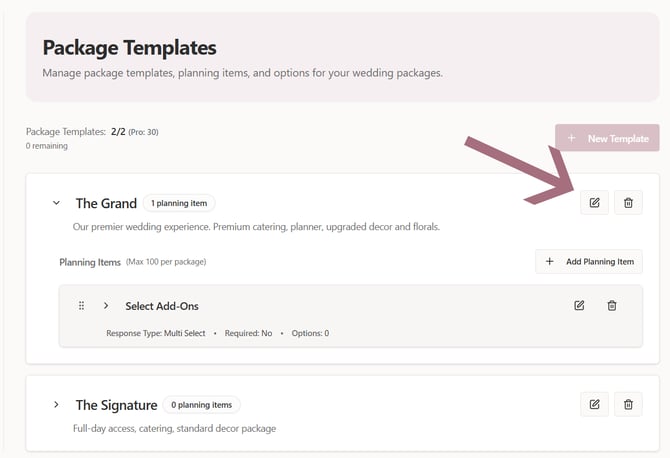Viewport: 670px width, 458px height.
Task: Delete the Select Add-Ons planning item
Action: (612, 305)
